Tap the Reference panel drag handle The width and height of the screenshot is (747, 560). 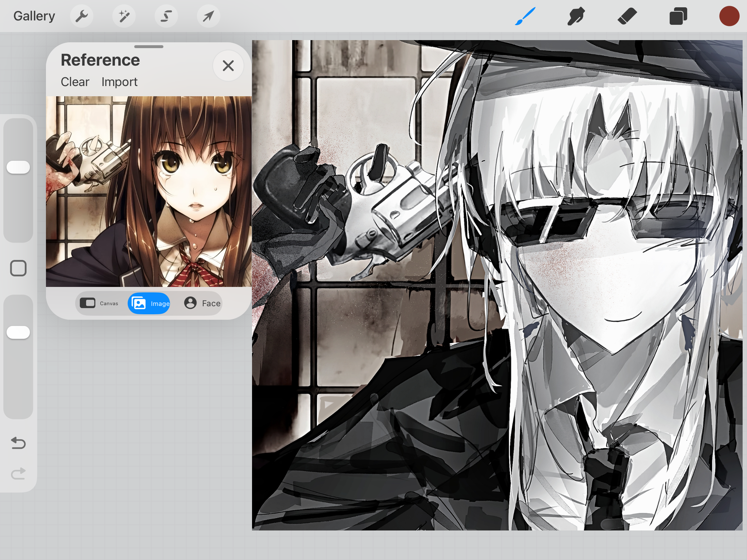[x=149, y=47]
